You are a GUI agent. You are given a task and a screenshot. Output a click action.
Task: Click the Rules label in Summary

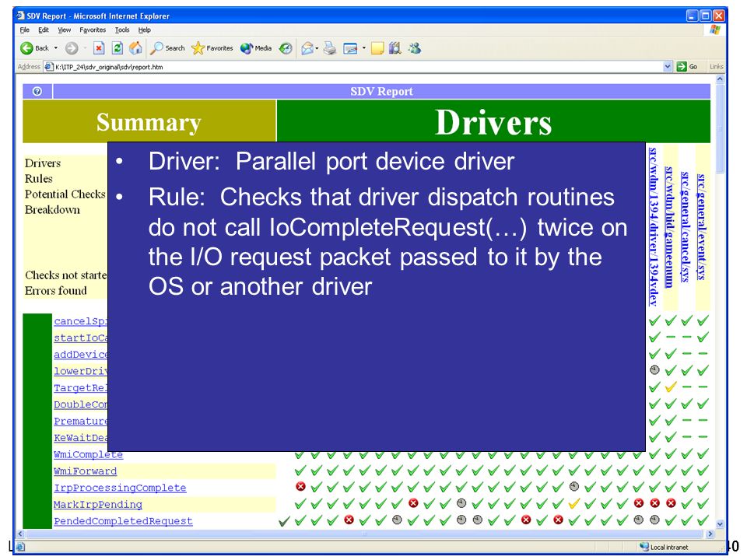point(39,179)
